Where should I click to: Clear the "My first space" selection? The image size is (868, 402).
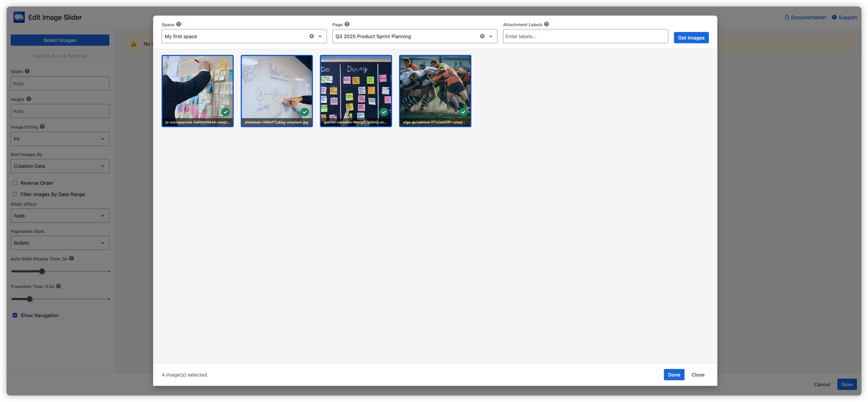pos(312,36)
